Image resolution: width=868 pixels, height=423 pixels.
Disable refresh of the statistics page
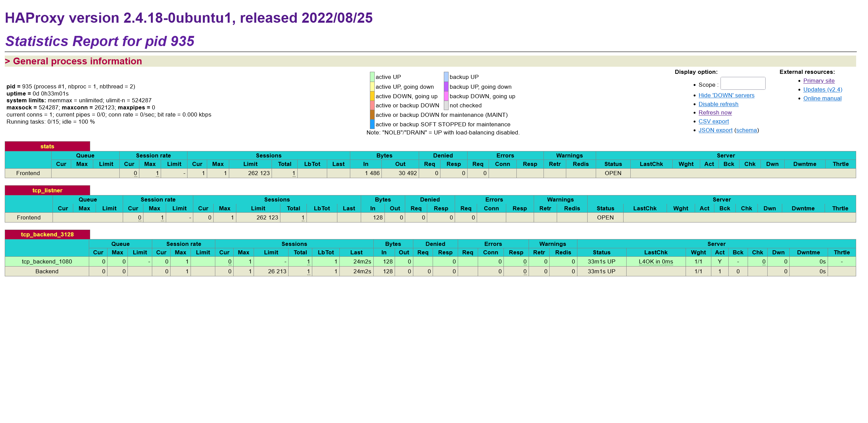[718, 104]
